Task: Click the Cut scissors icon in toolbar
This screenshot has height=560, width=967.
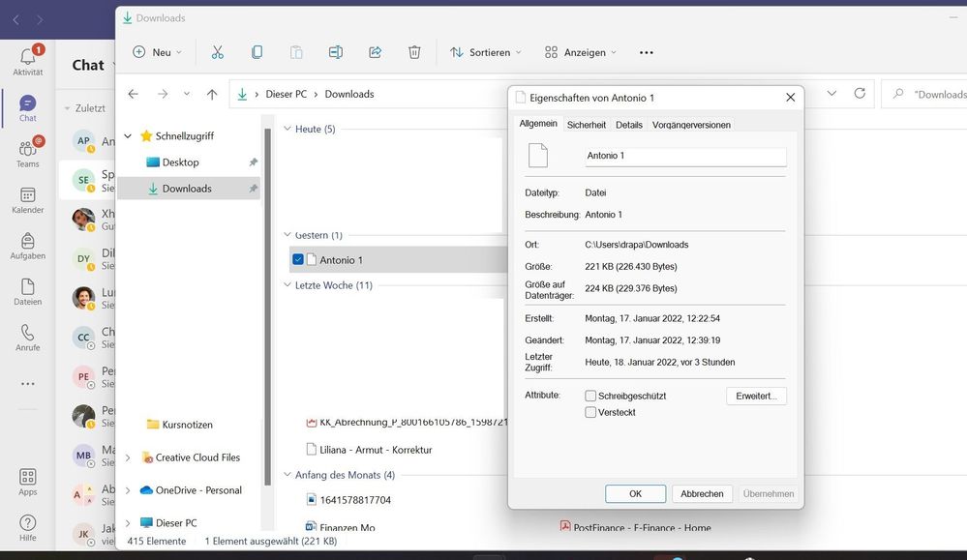Action: 218,52
